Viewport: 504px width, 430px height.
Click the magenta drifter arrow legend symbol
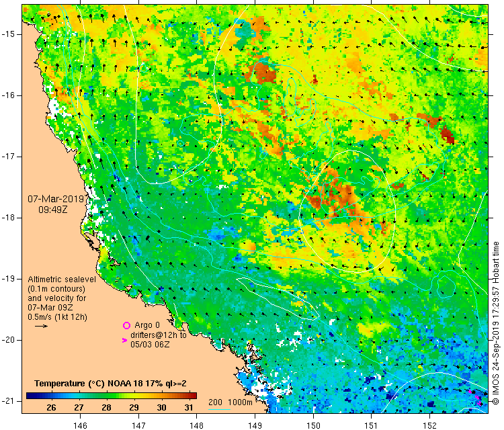[x=125, y=340]
